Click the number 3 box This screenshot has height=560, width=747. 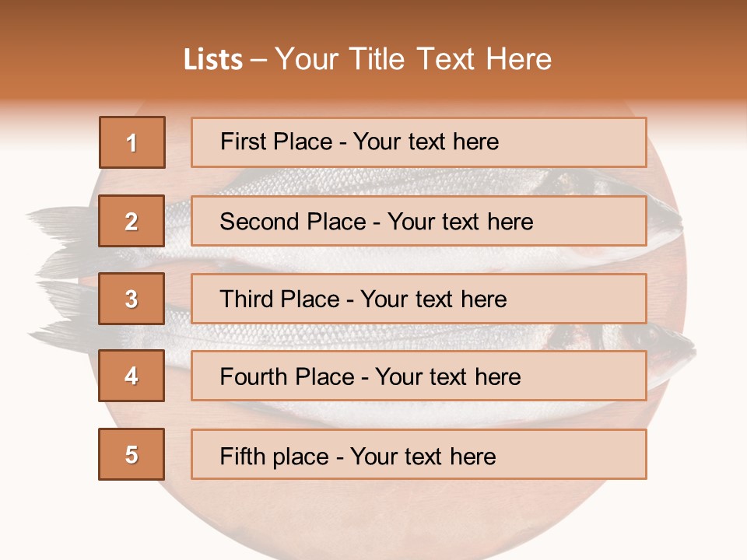pos(132,299)
